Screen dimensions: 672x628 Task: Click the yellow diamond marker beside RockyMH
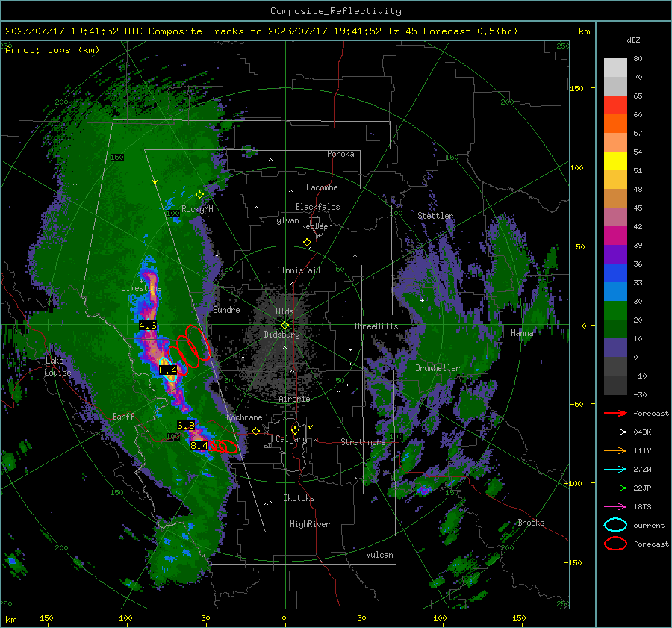point(199,195)
